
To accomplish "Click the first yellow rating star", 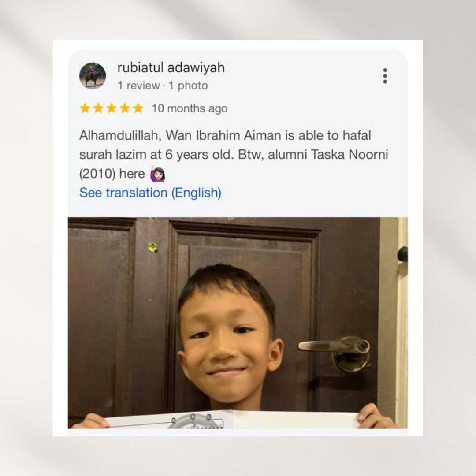I will coord(85,108).
